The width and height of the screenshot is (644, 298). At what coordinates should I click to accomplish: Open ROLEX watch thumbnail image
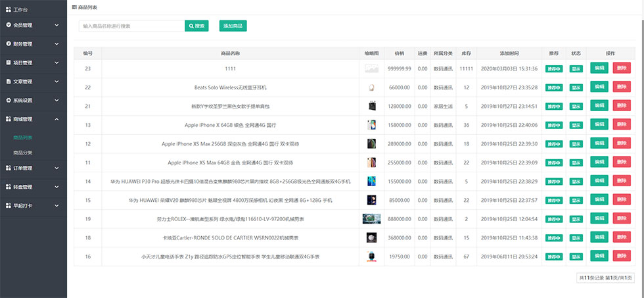point(371,219)
